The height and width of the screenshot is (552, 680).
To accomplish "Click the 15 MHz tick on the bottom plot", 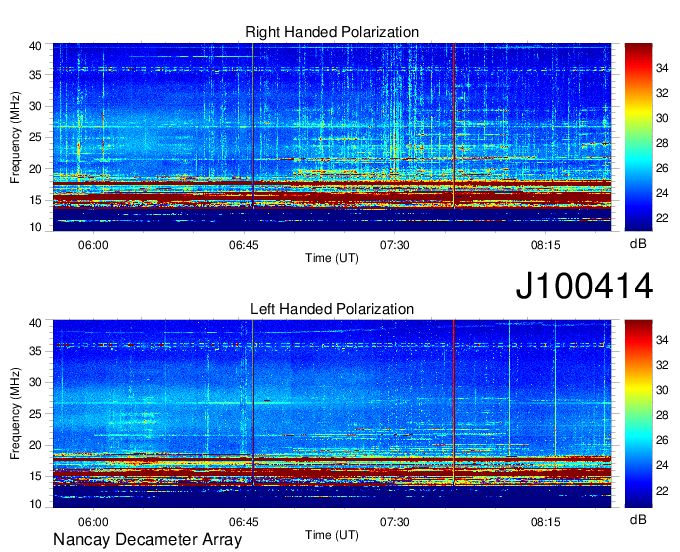I will click(x=35, y=477).
